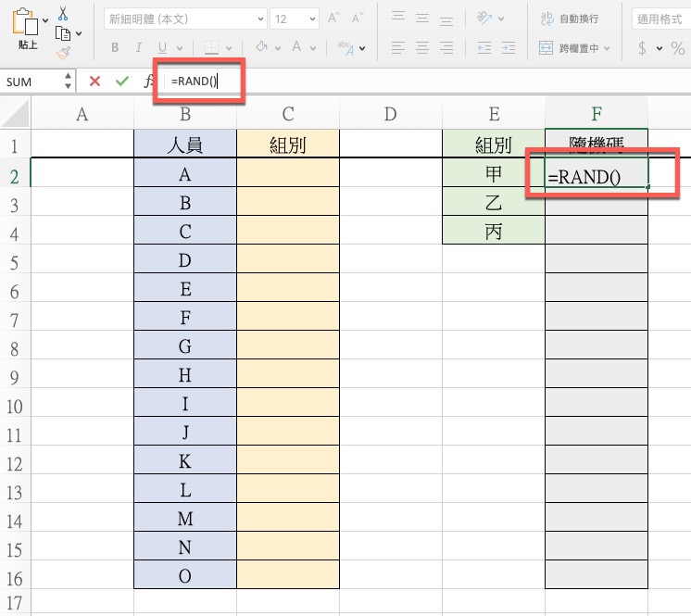Align text to vertical middle

422,19
